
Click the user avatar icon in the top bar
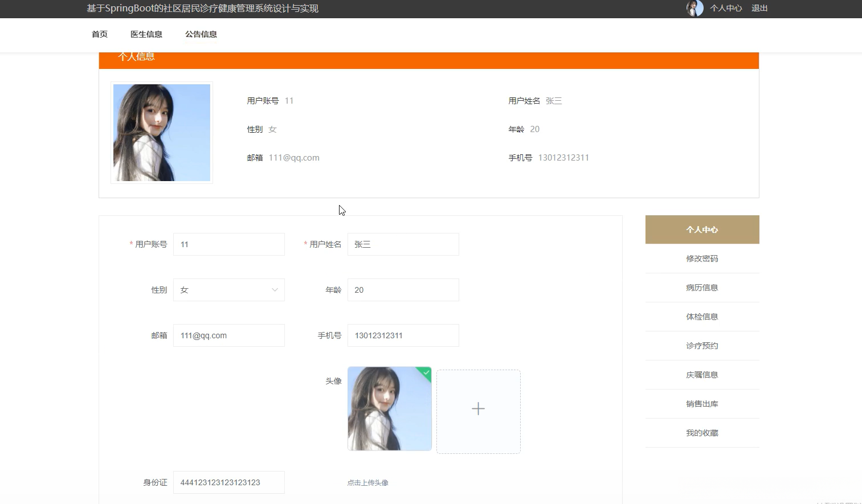[x=694, y=8]
